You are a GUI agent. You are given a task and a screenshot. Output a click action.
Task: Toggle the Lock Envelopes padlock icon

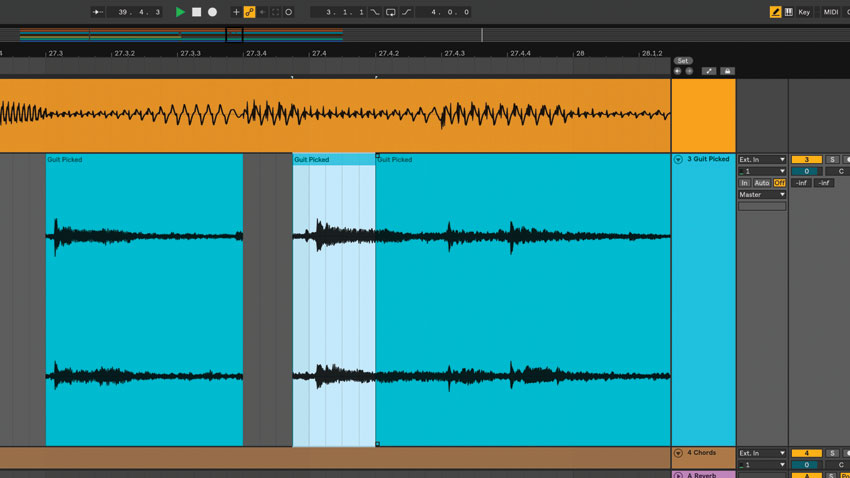[727, 71]
